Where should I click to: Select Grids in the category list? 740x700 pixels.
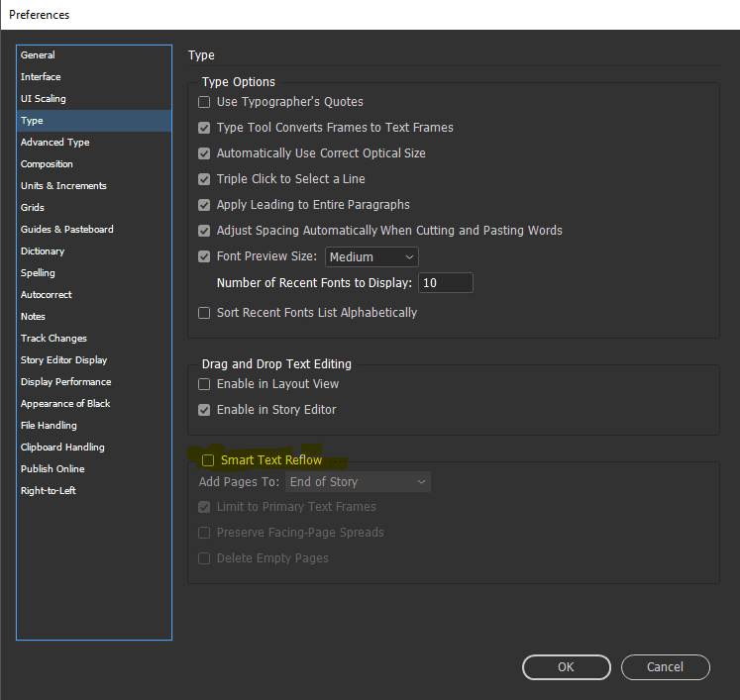[94, 208]
